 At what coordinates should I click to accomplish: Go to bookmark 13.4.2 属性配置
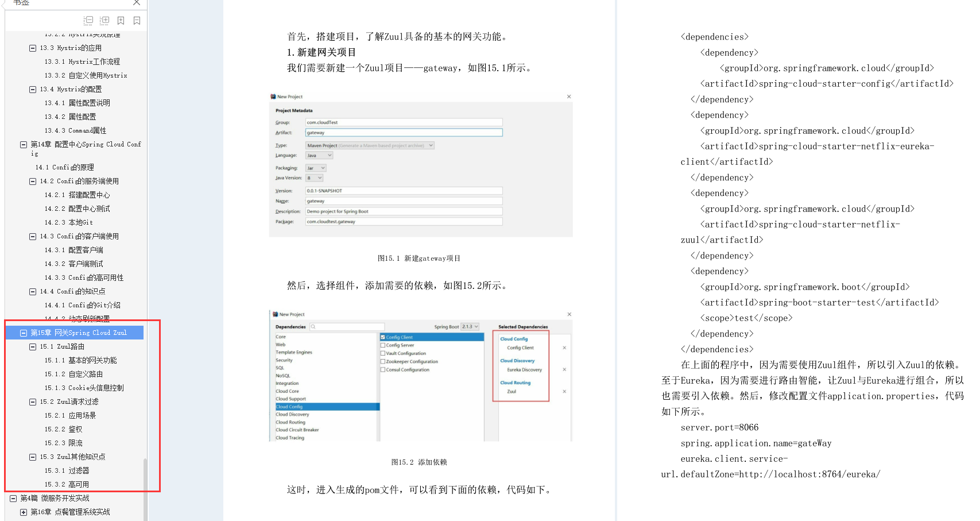tap(70, 117)
